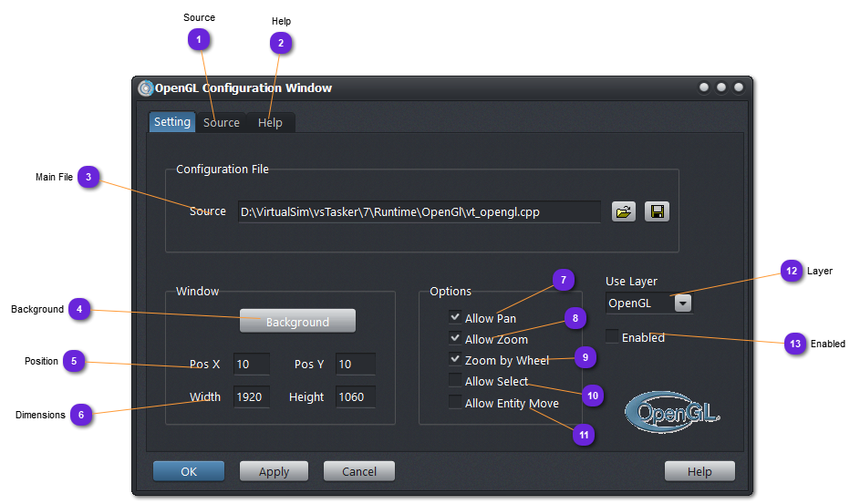Enable the Allow Select checkbox
Image resolution: width=860 pixels, height=504 pixels.
455,380
